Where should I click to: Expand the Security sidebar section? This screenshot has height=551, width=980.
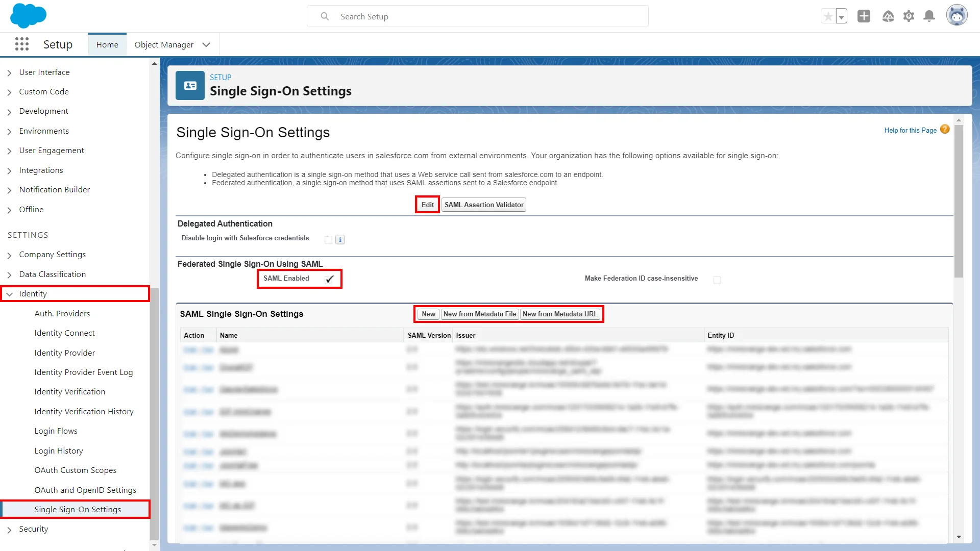(10, 529)
